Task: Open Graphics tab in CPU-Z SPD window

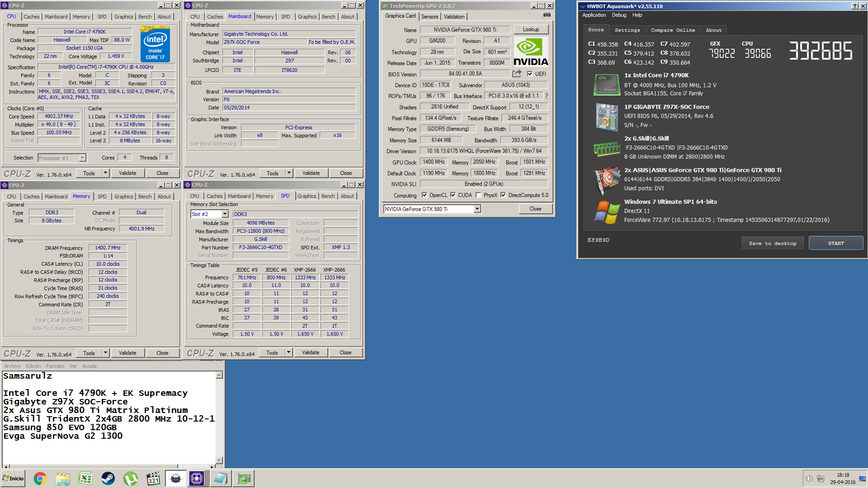Action: coord(307,196)
